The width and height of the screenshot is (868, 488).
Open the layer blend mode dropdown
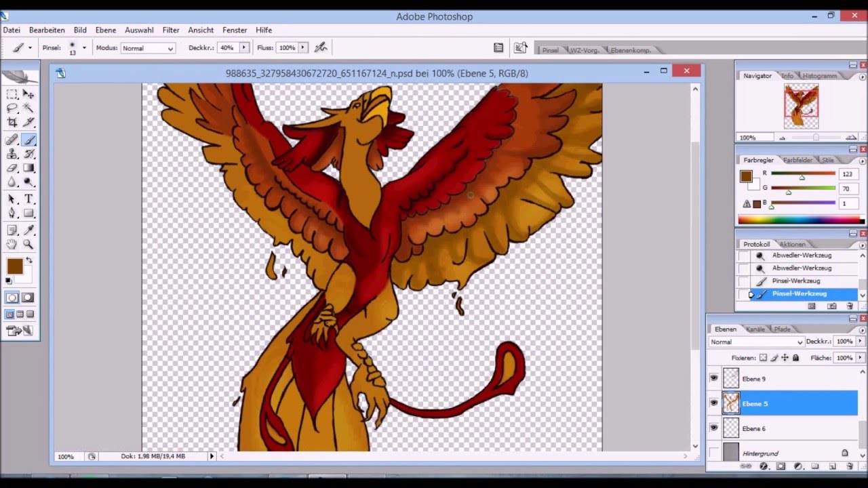756,342
